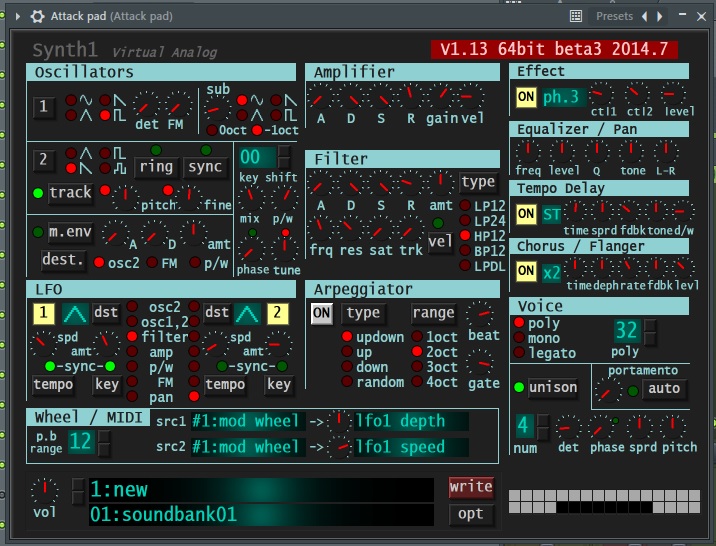The image size is (716, 546).
Task: Open the x2 chorus mode selector
Action: 551,273
